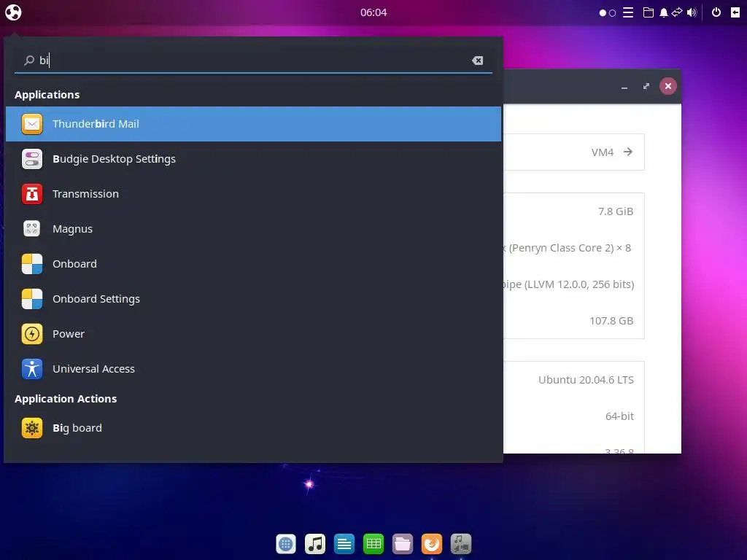The height and width of the screenshot is (560, 747).
Task: Launch Thunderbird Mail from results
Action: 253,124
